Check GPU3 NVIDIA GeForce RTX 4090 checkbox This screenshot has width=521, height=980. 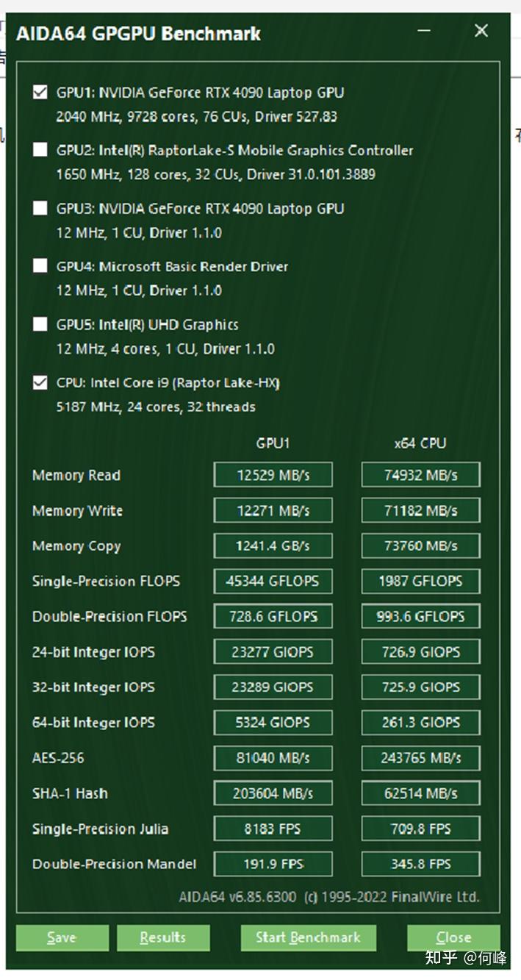click(x=40, y=209)
